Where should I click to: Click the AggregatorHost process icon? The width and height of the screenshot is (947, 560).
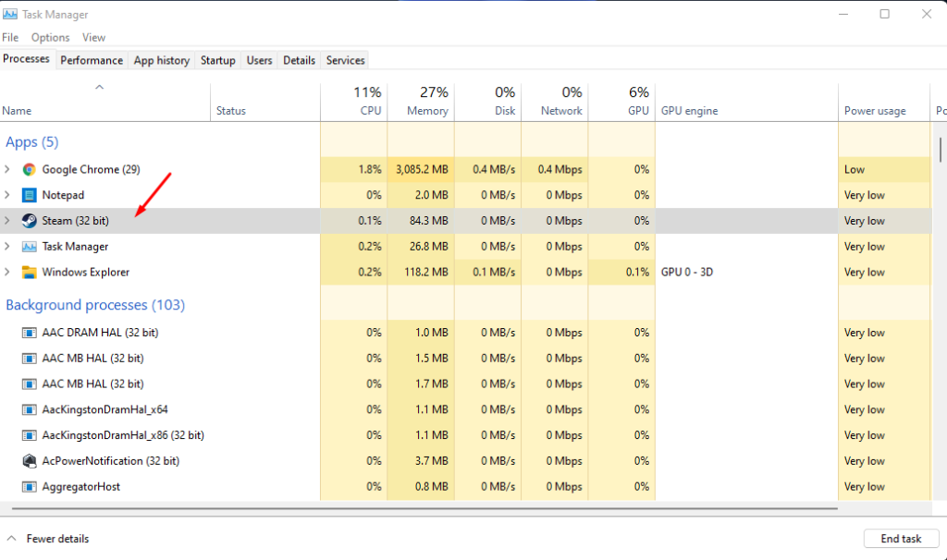[x=29, y=486]
